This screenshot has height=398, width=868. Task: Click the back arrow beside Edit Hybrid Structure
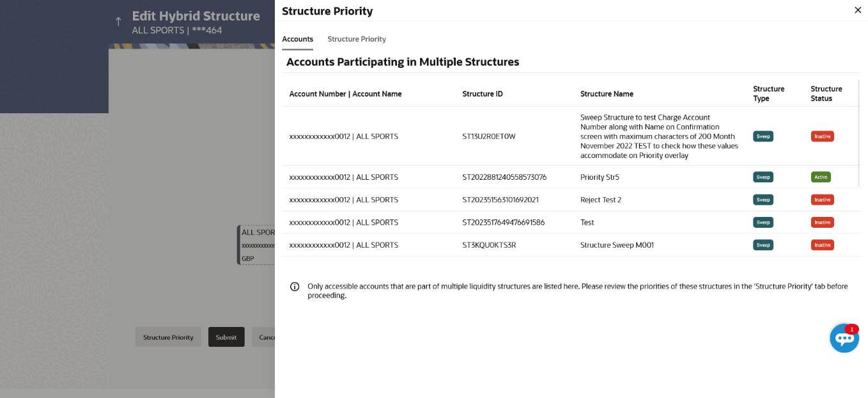click(x=118, y=22)
